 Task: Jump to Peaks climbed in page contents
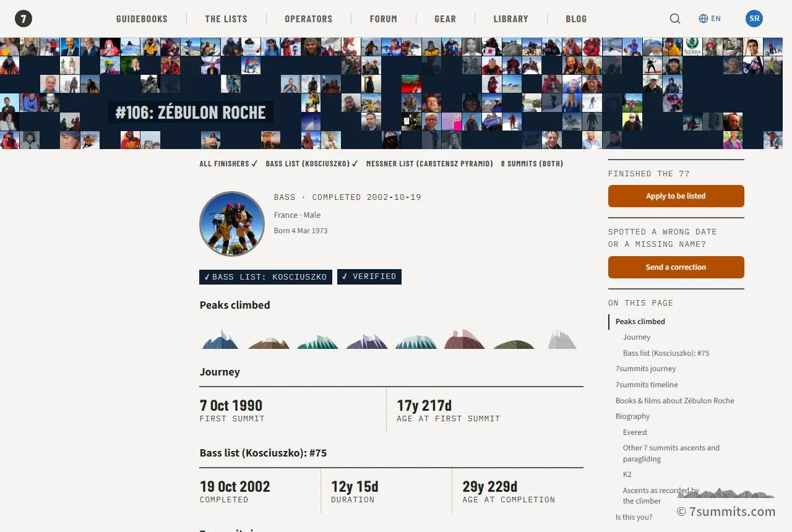[x=640, y=322]
